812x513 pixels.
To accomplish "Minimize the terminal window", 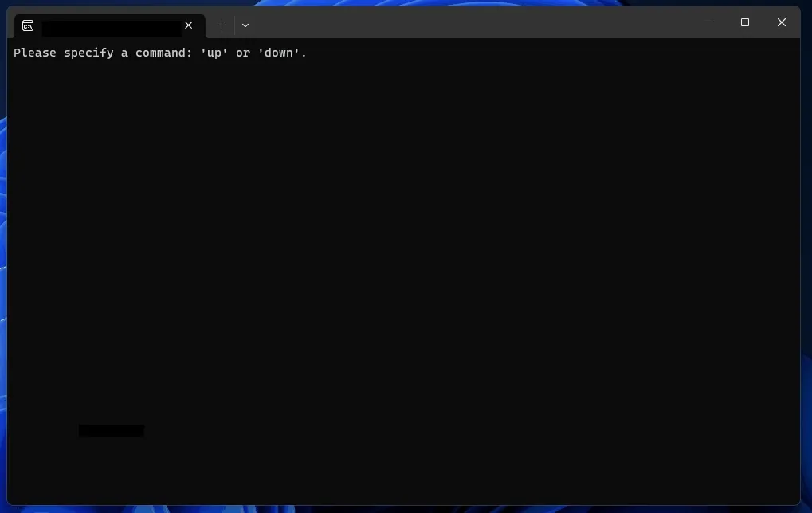I will (708, 22).
